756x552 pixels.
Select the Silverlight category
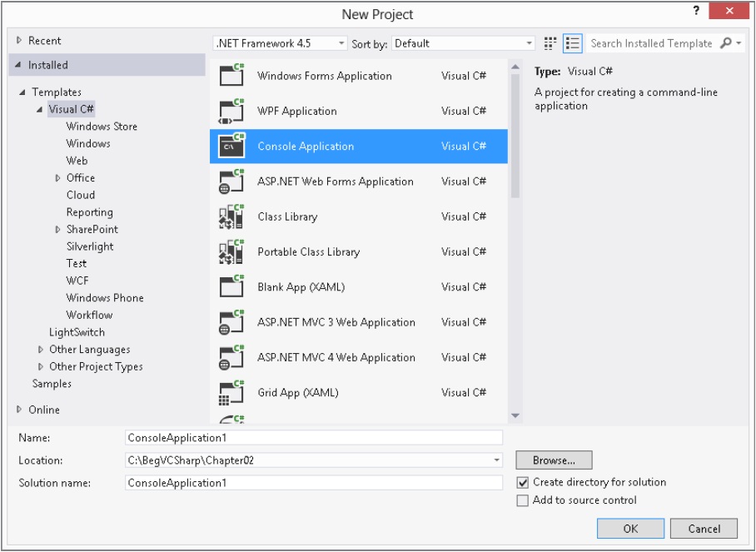90,246
